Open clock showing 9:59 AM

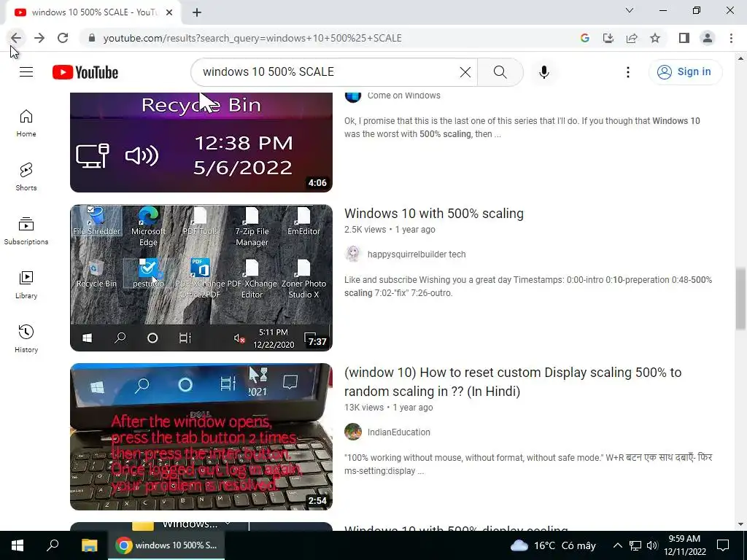(684, 545)
